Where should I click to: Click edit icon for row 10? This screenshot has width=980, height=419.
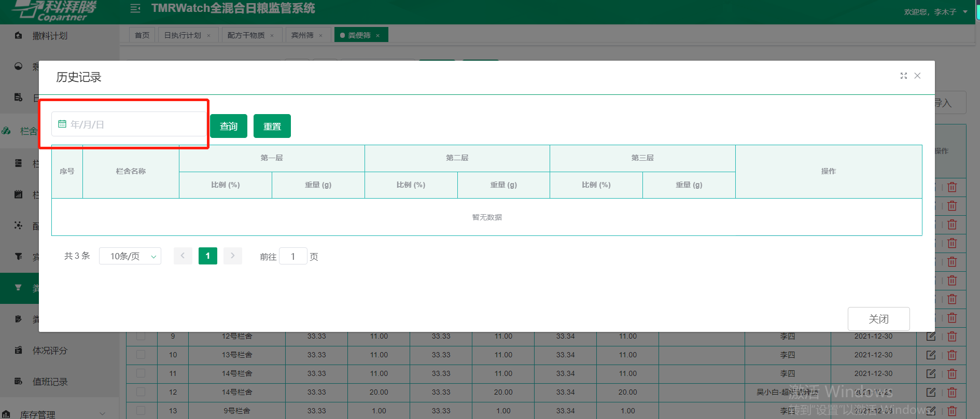click(x=931, y=355)
